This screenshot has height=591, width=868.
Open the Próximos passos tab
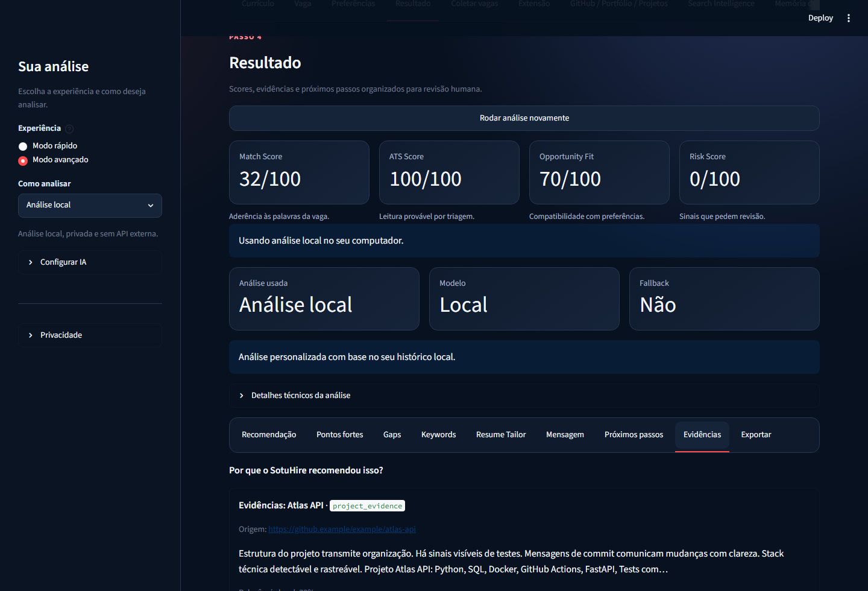pos(634,435)
